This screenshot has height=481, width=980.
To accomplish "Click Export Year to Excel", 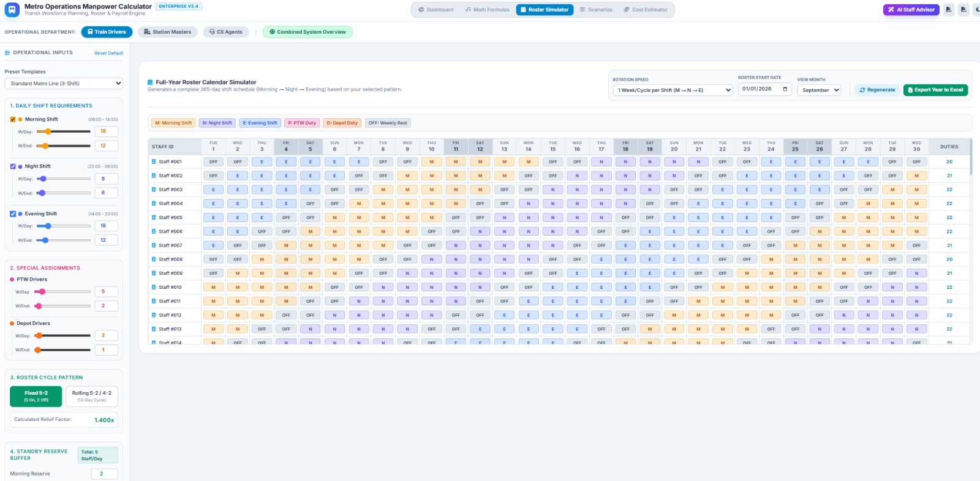I will click(x=935, y=90).
